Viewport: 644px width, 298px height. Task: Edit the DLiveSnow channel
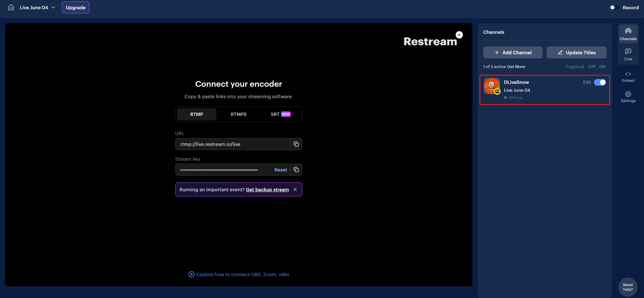[587, 82]
